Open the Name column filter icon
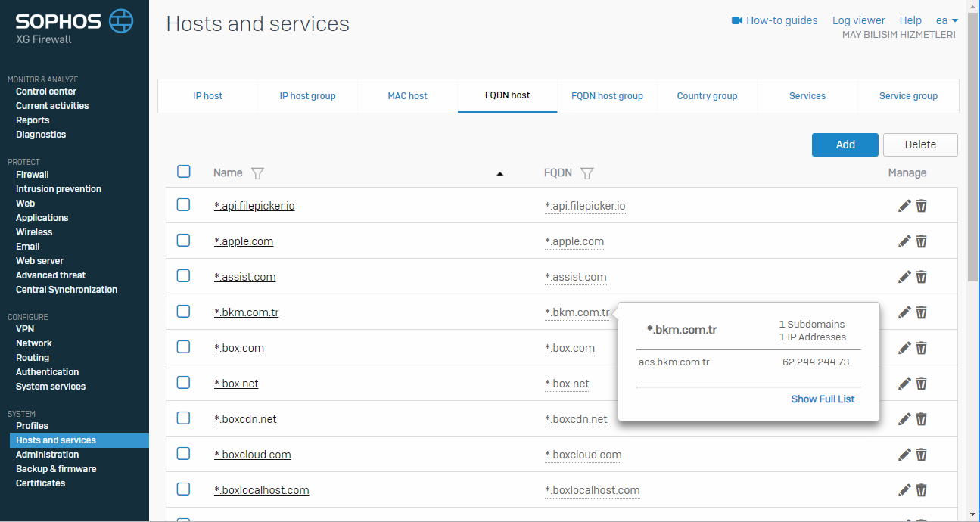 (257, 173)
